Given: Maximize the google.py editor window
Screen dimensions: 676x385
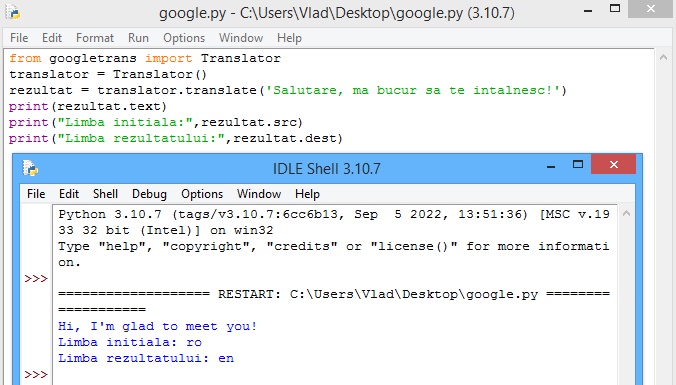Looking at the screenshot, I should click(x=615, y=8).
